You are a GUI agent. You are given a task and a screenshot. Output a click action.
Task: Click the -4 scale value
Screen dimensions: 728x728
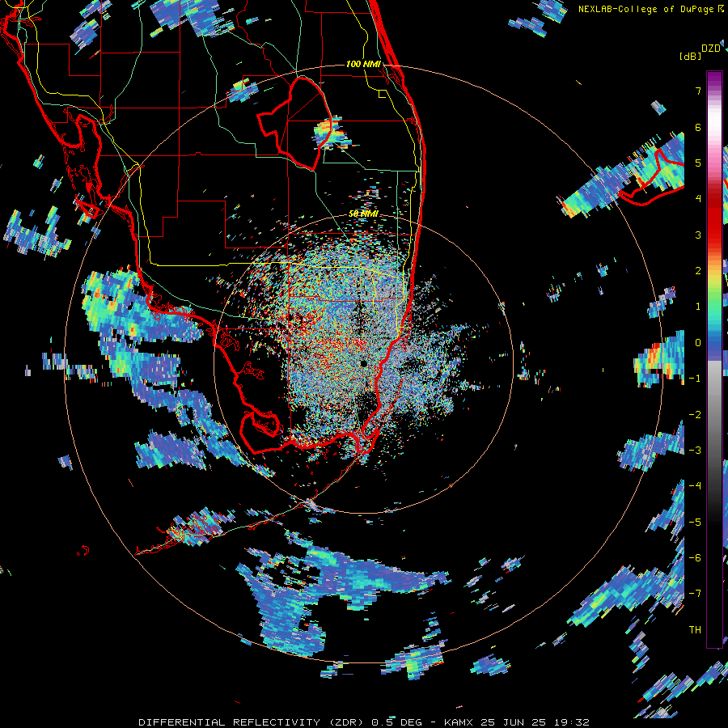(x=695, y=486)
